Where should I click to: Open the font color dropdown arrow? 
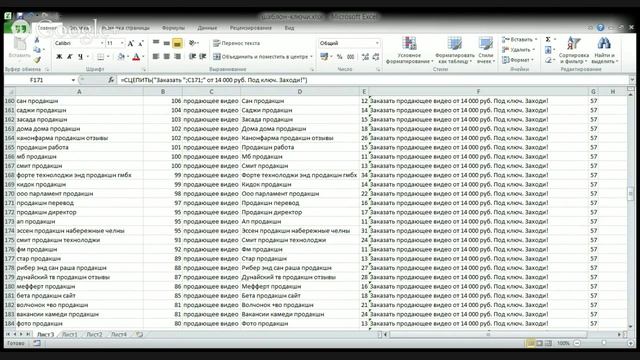tap(143, 57)
